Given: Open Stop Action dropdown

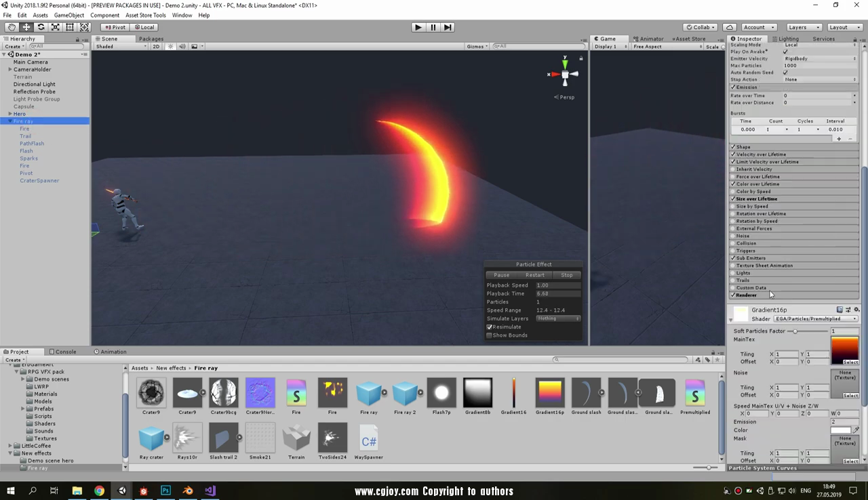Looking at the screenshot, I should [x=821, y=79].
